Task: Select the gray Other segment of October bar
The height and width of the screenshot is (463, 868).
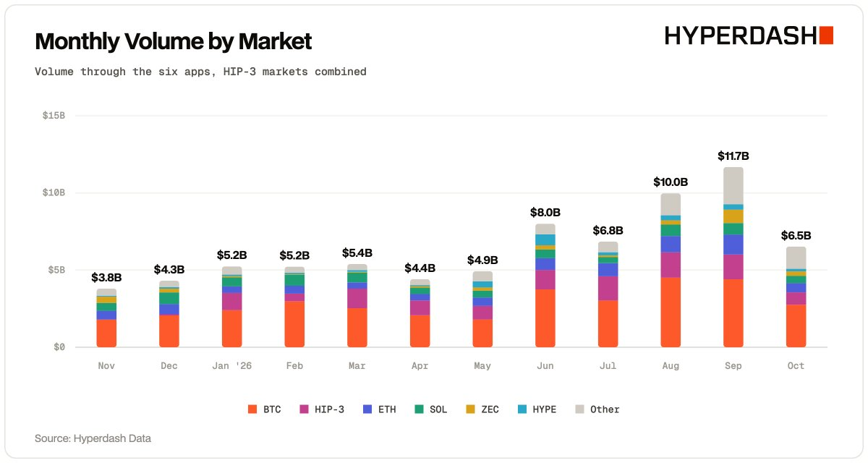Action: [796, 258]
